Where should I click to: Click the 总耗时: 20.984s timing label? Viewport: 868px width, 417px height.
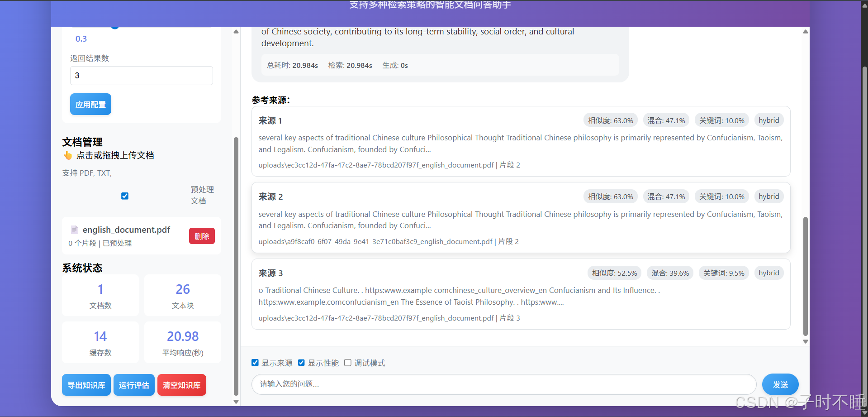coord(292,65)
